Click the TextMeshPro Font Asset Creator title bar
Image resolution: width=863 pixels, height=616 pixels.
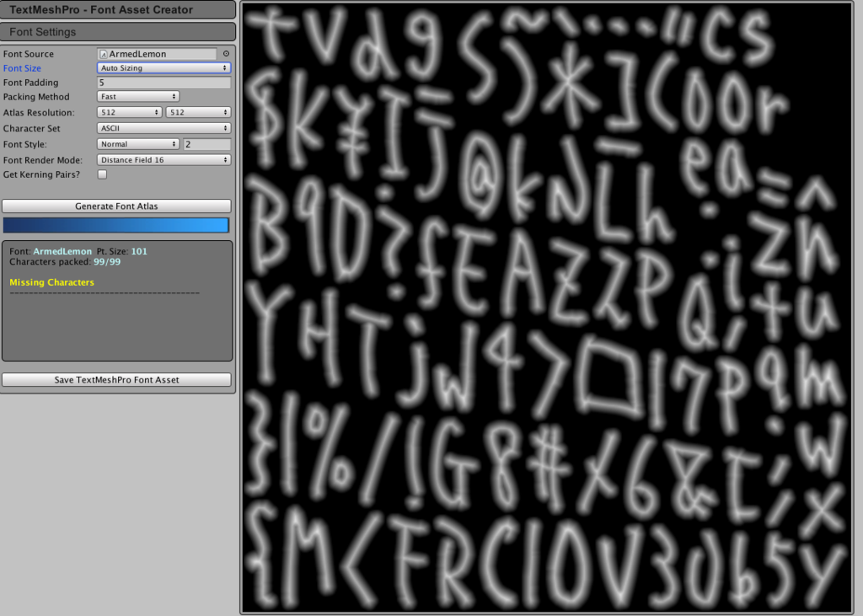pyautogui.click(x=118, y=9)
